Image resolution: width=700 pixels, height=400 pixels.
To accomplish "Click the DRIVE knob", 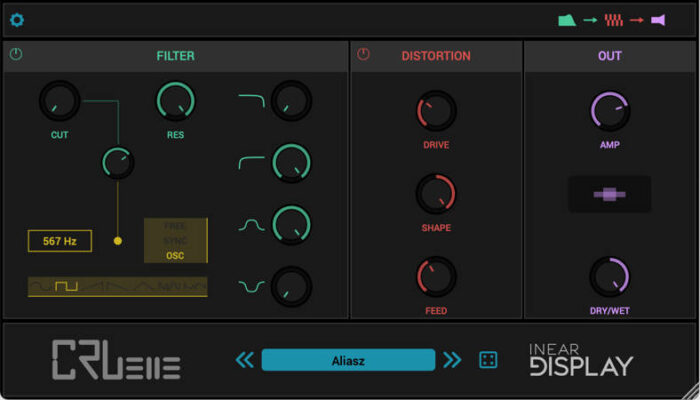I will click(436, 111).
